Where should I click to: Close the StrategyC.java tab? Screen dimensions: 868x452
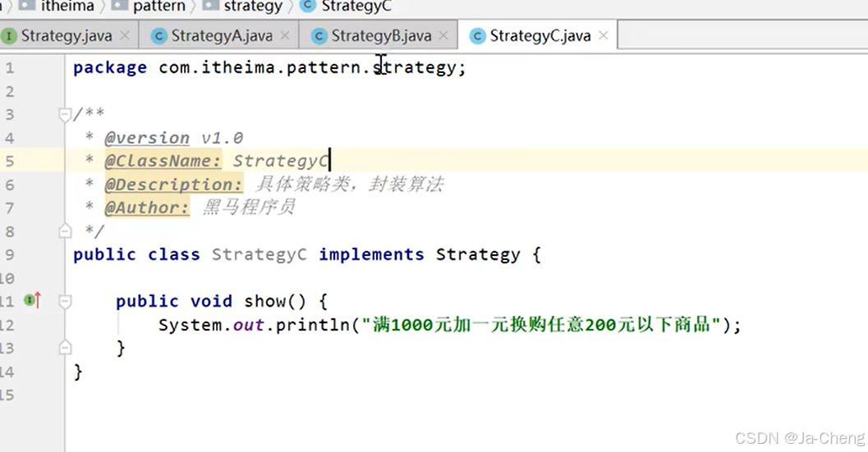(604, 36)
